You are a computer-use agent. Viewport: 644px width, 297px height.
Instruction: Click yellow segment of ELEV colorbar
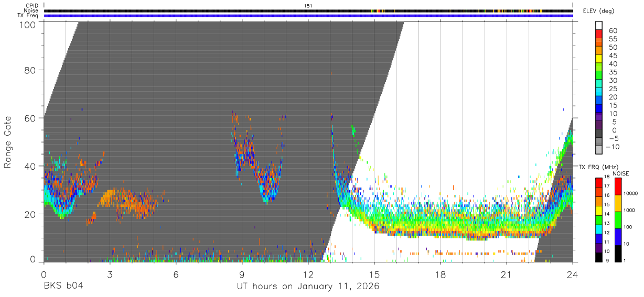598,58
